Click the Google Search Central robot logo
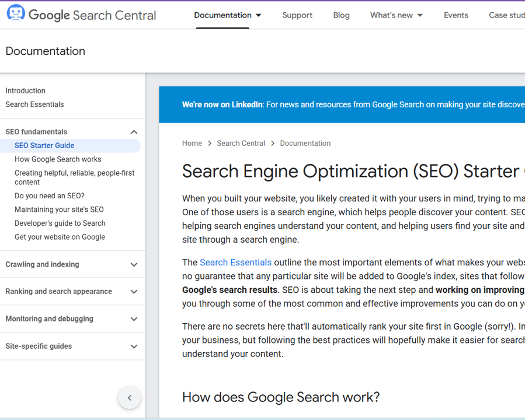The height and width of the screenshot is (420, 525). [16, 13]
